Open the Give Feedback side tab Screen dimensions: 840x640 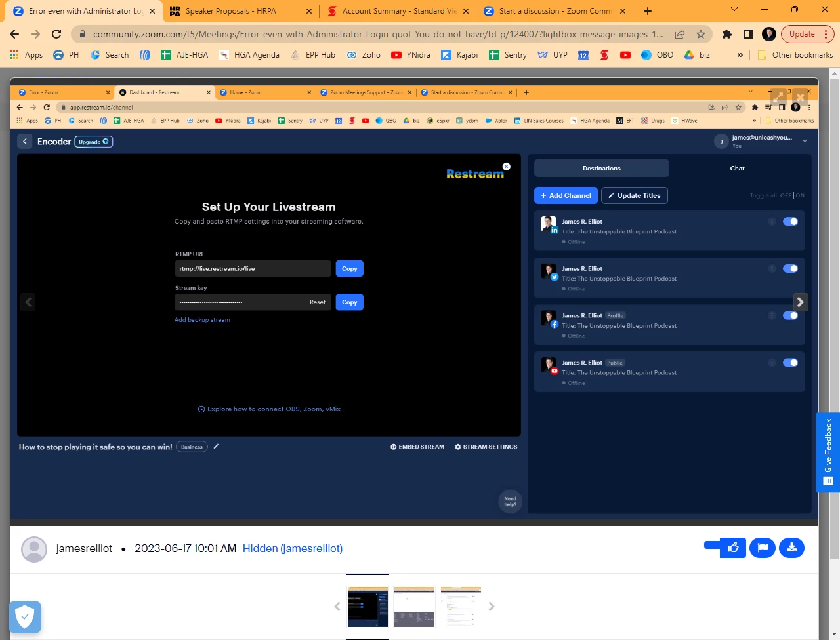[x=828, y=452]
